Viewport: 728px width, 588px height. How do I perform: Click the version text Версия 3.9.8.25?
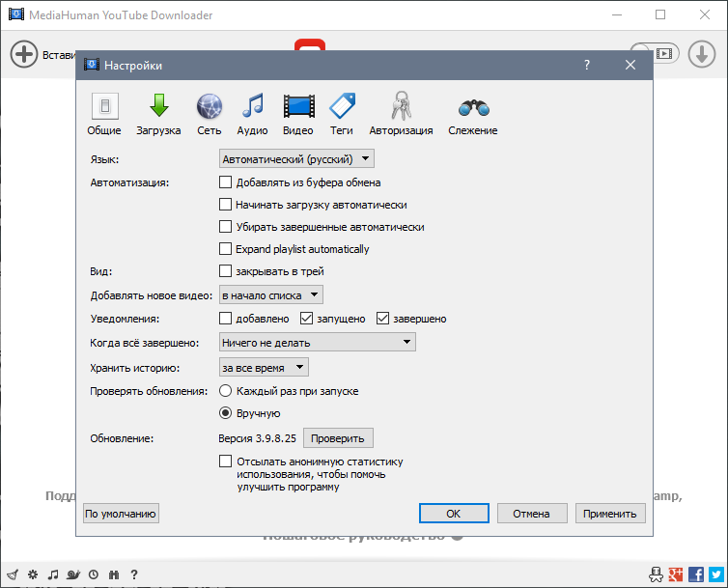[257, 438]
